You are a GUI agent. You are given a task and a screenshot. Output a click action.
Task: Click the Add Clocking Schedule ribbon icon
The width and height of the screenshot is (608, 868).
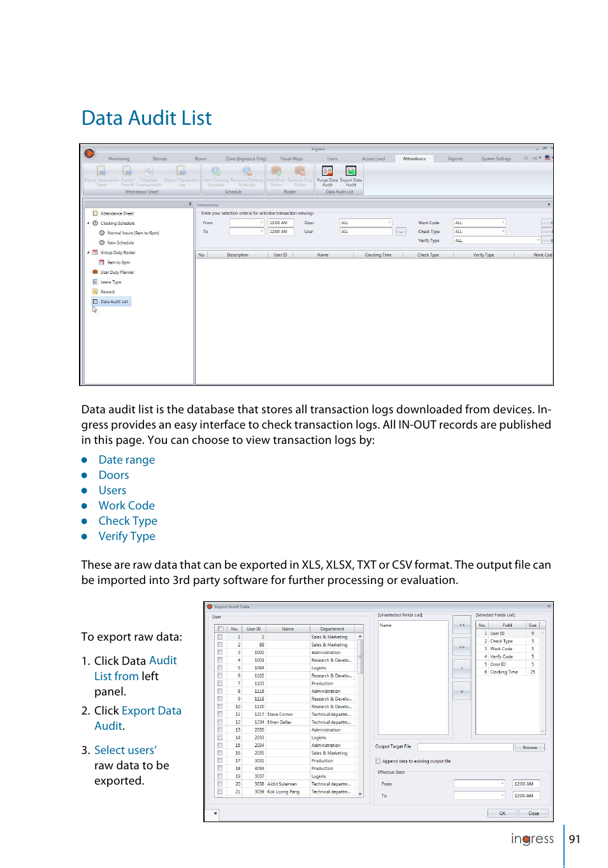point(216,171)
